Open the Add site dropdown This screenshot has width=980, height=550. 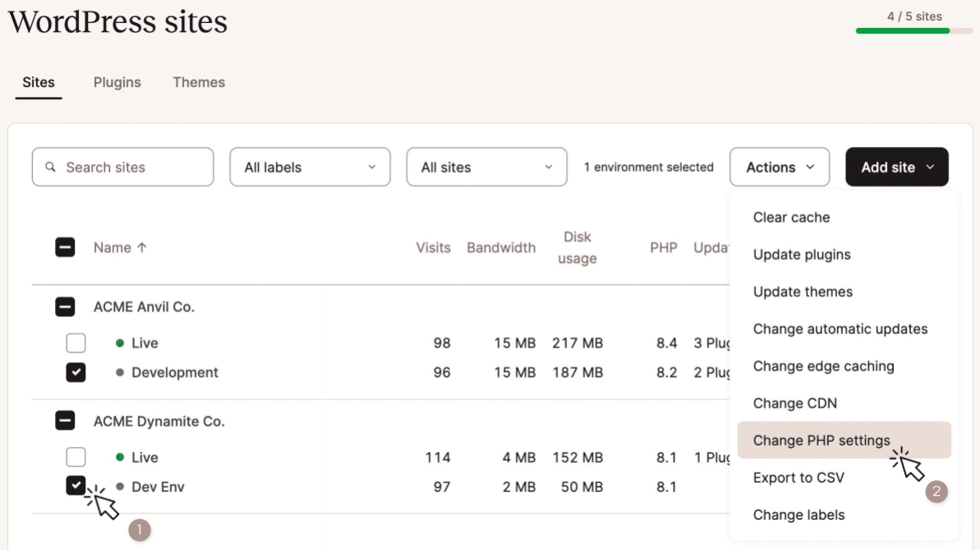click(x=896, y=167)
